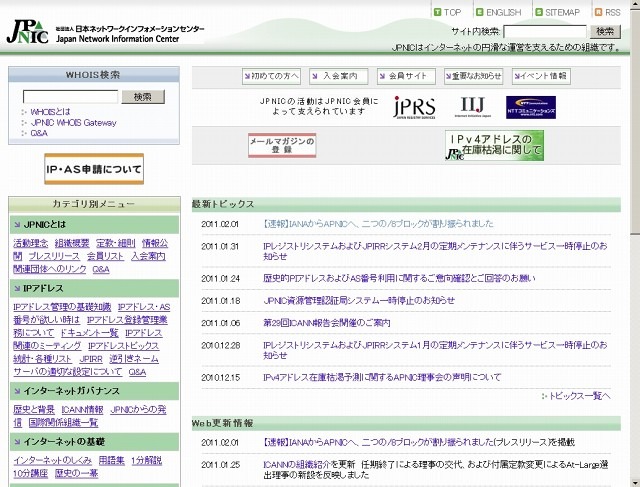Viewport: 640px width, 487px height.
Task: Focus the WHOIS search input field
Action: [x=71, y=97]
